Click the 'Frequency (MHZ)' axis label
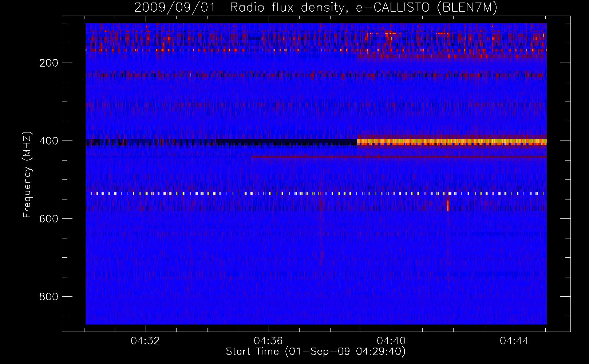Viewport: 589px width, 364px height. click(x=27, y=175)
